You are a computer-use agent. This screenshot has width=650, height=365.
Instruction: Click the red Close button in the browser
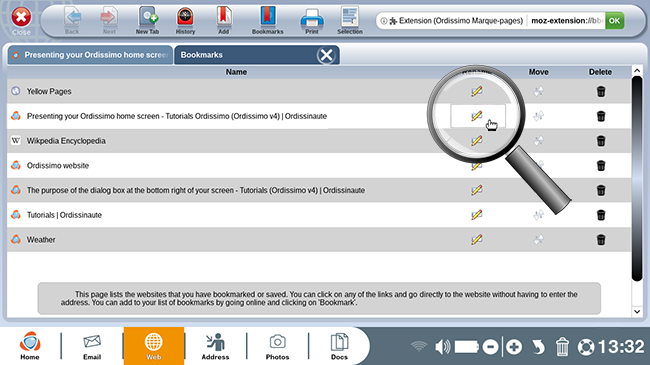pyautogui.click(x=21, y=21)
